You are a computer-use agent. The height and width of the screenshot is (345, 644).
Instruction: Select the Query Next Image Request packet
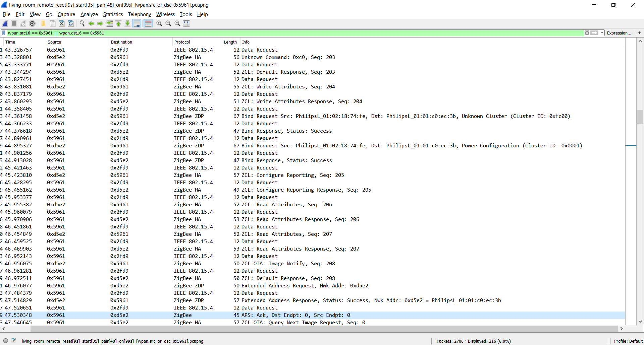[313, 323]
